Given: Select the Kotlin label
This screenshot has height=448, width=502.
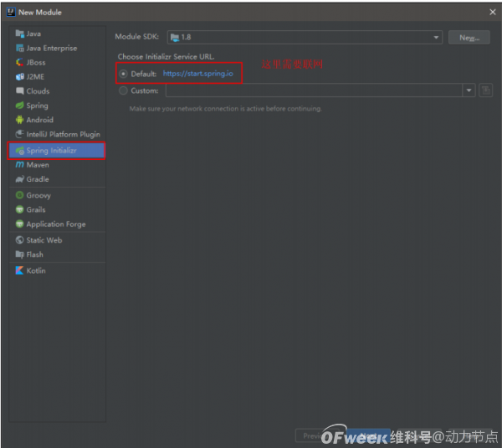Looking at the screenshot, I should 36,270.
